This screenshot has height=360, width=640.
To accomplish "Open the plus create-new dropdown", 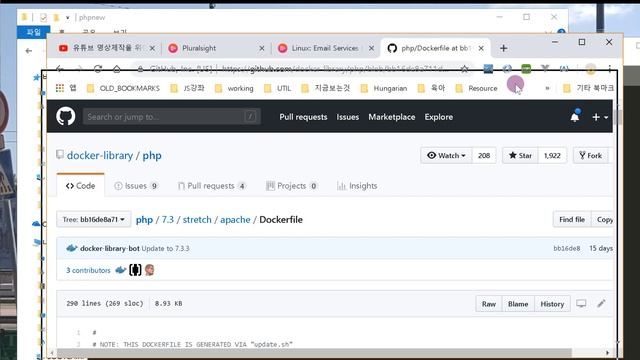I will click(x=600, y=117).
